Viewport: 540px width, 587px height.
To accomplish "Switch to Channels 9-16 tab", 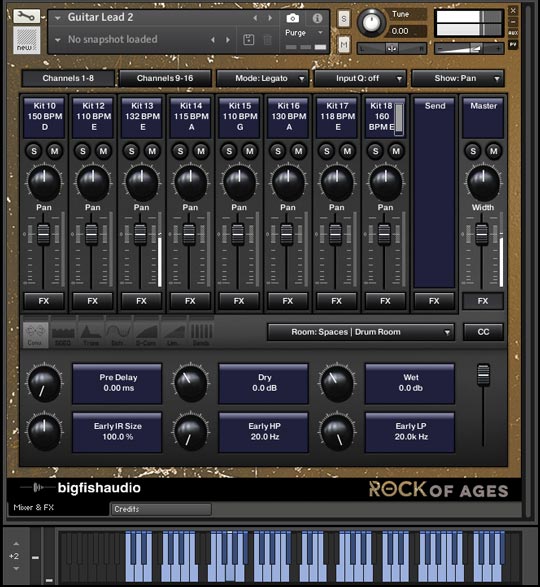I will point(165,78).
